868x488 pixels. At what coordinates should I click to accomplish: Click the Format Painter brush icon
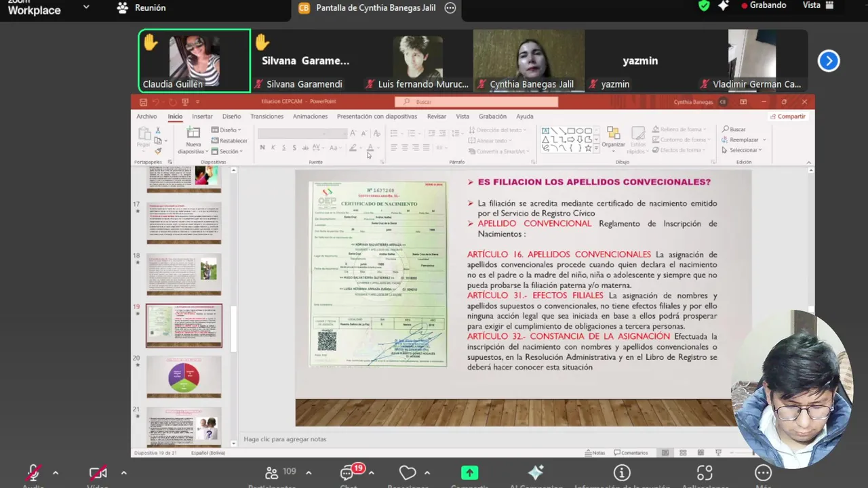click(158, 150)
